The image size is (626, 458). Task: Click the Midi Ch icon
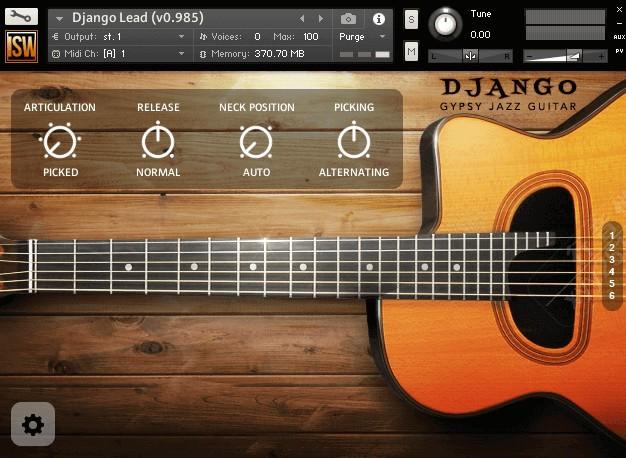point(56,54)
